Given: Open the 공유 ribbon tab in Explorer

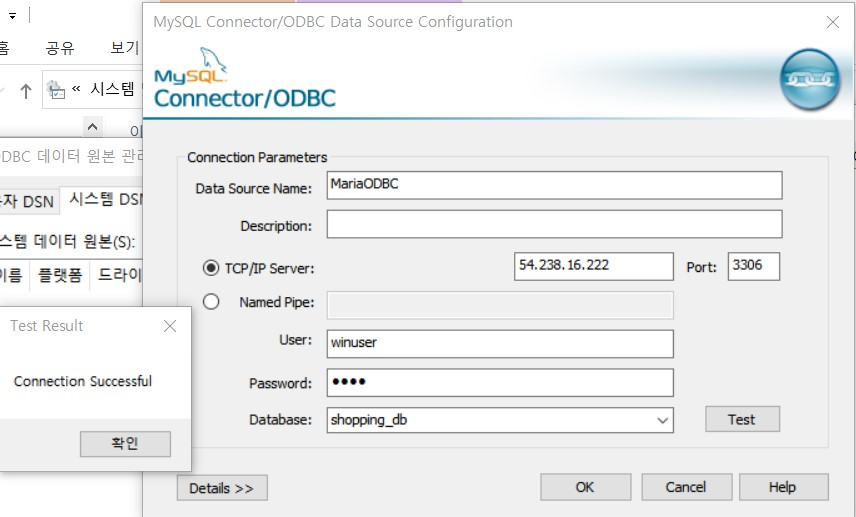Looking at the screenshot, I should 60,48.
